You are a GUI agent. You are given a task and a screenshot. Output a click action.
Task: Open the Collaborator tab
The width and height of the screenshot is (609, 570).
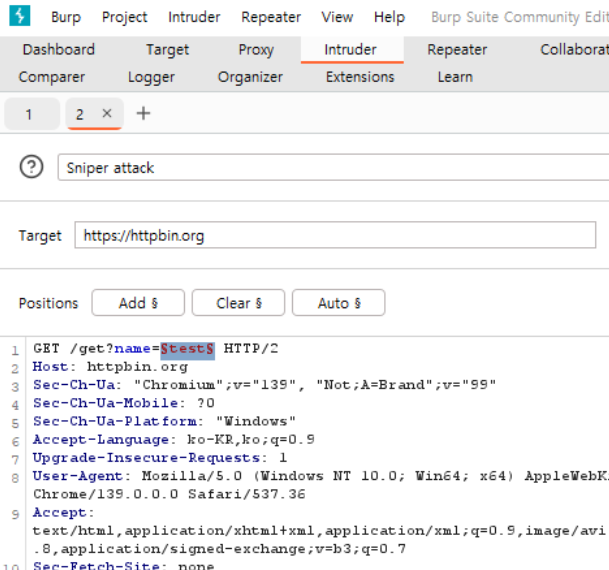click(x=574, y=50)
